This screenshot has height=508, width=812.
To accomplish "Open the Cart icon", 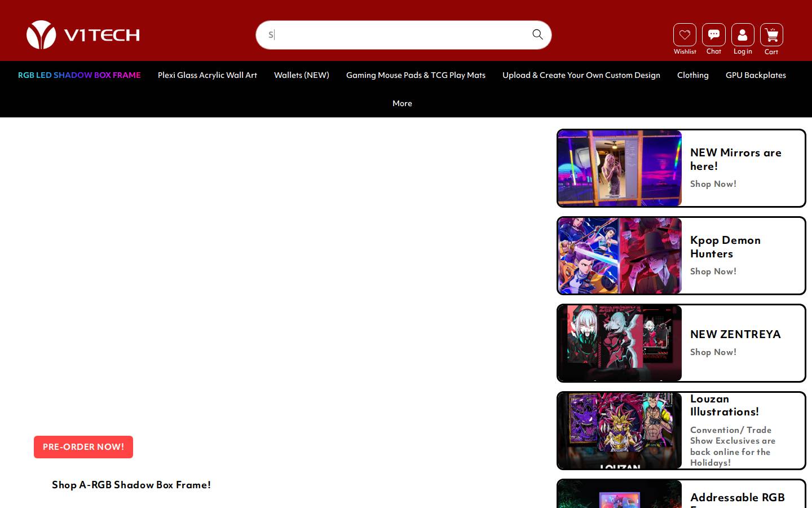I will 771,35.
